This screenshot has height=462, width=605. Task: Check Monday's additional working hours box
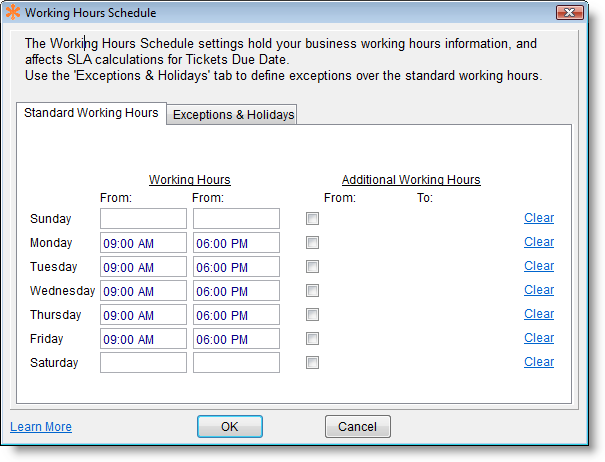(313, 243)
